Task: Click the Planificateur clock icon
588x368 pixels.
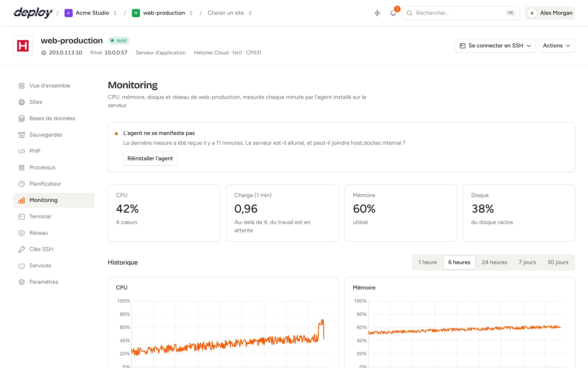Action: [22, 184]
